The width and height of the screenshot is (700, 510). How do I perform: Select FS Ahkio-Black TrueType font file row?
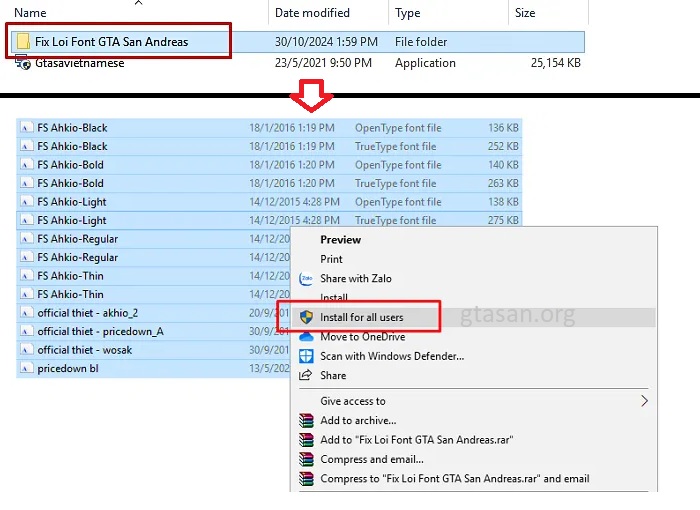point(269,146)
